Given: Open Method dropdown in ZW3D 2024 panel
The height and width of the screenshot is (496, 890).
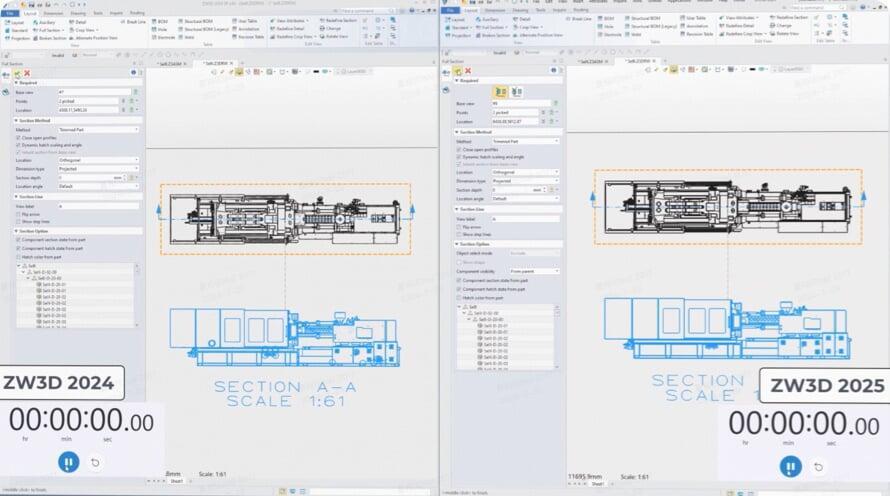Looking at the screenshot, I should (98, 130).
